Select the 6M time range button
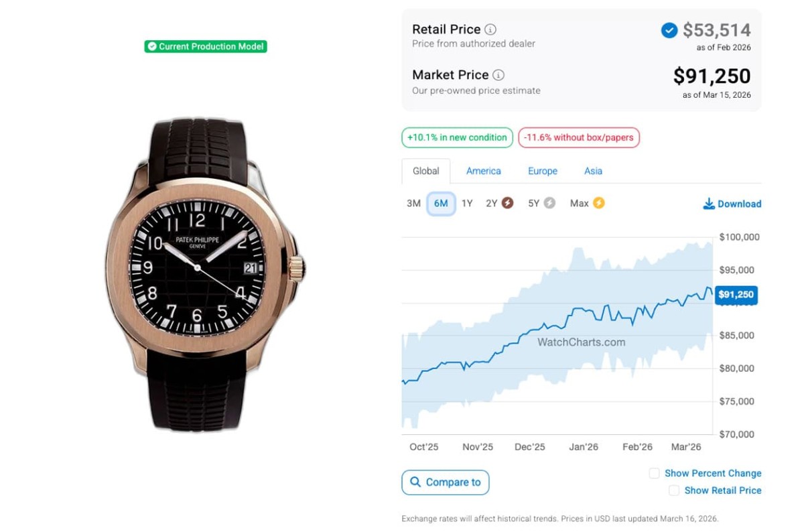Image resolution: width=804 pixels, height=532 pixels. pos(441,203)
